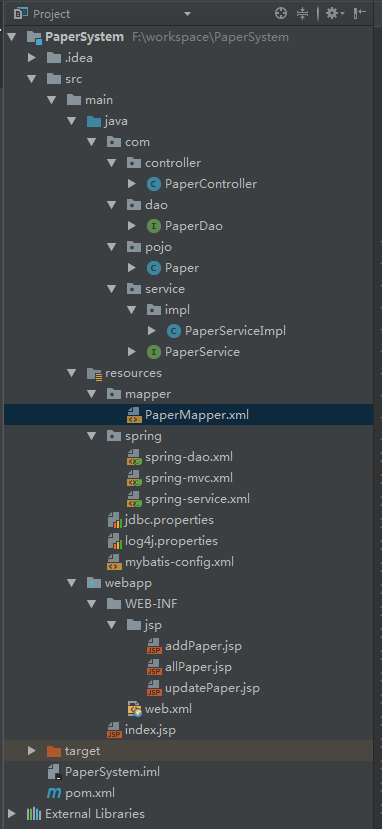The image size is (382, 829).
Task: Select the pom.xml file name
Action: (x=90, y=793)
